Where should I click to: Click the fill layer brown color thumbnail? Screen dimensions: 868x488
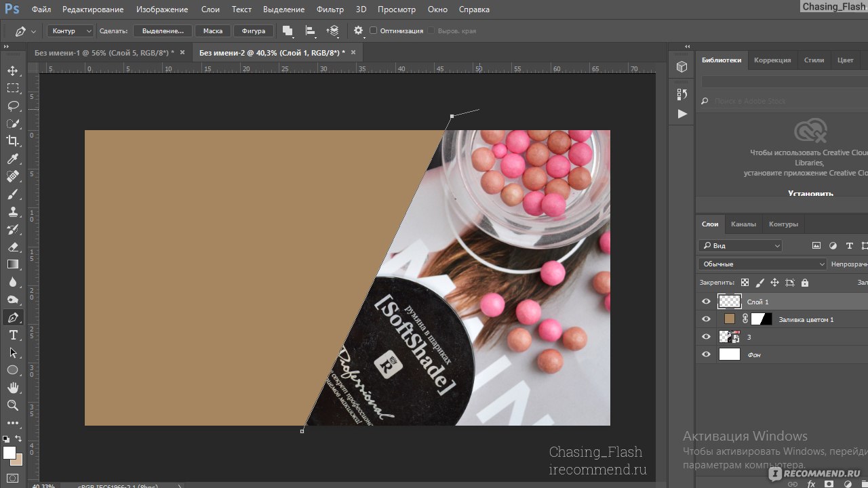click(x=730, y=319)
